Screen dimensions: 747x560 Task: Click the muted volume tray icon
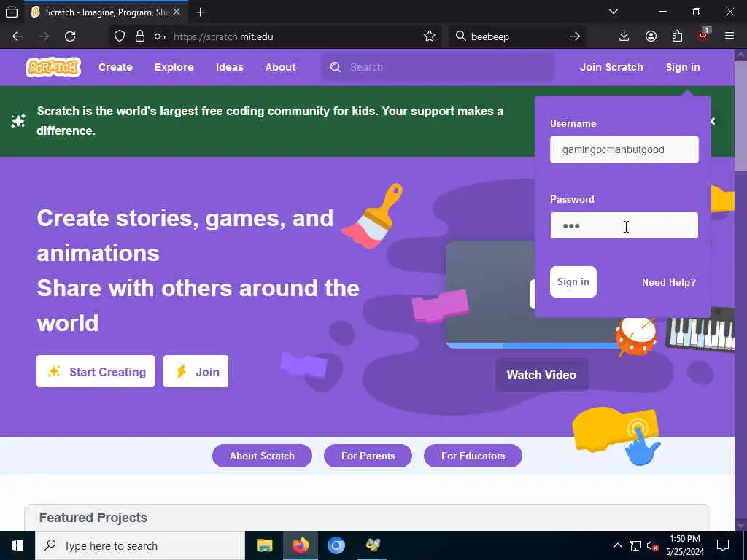point(652,545)
